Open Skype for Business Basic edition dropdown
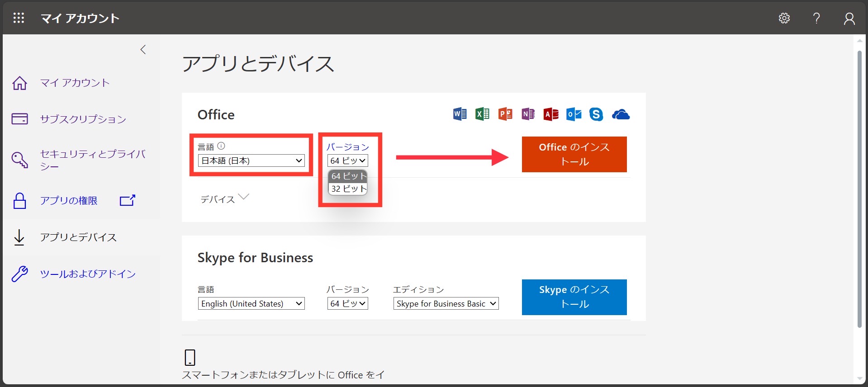 point(446,303)
